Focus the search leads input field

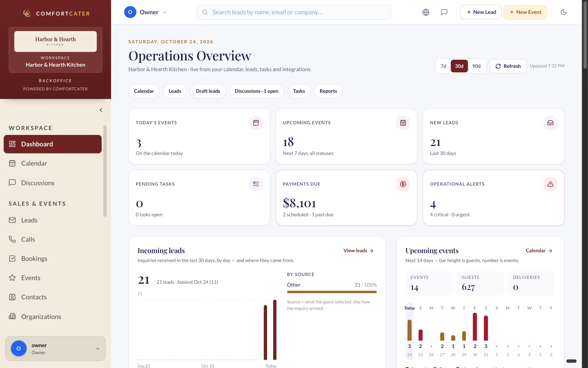(x=294, y=12)
